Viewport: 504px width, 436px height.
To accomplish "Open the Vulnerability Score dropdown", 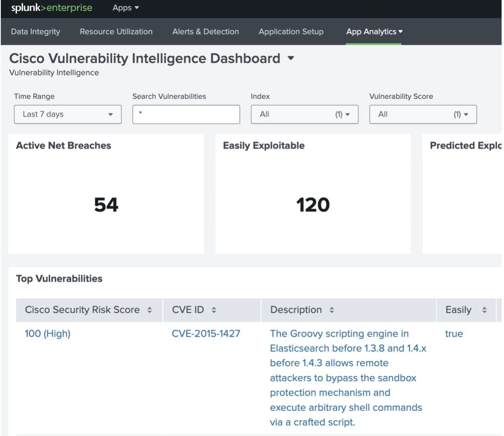I will 423,114.
